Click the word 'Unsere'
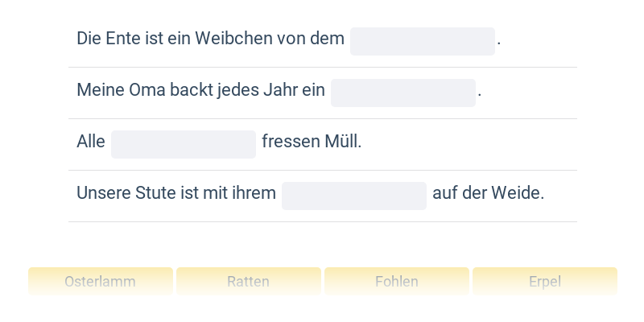Viewport: 644px width, 322px height. click(100, 193)
